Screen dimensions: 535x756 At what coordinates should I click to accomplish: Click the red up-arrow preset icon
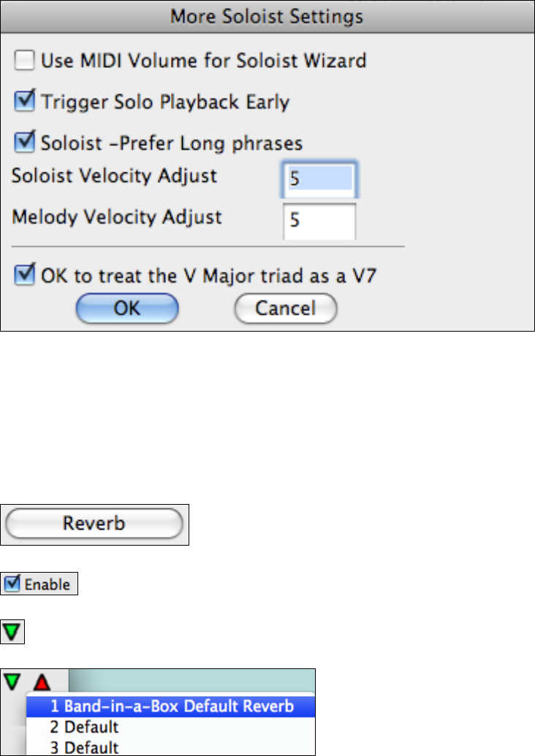(x=41, y=683)
